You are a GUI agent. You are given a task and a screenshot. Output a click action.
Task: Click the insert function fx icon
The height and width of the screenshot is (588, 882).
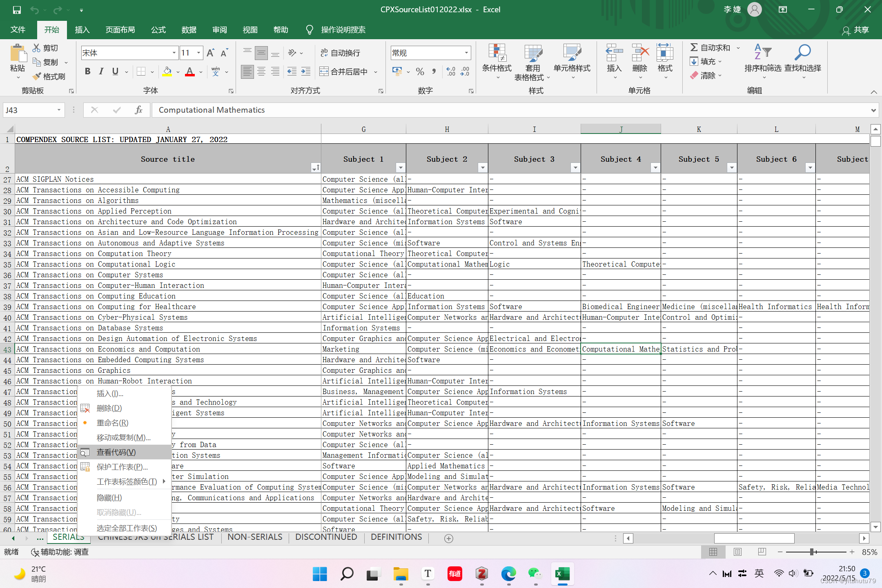[x=138, y=110]
